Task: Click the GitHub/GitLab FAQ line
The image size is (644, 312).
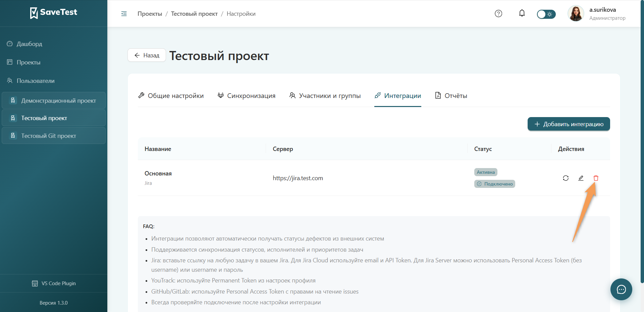Action: tap(255, 292)
